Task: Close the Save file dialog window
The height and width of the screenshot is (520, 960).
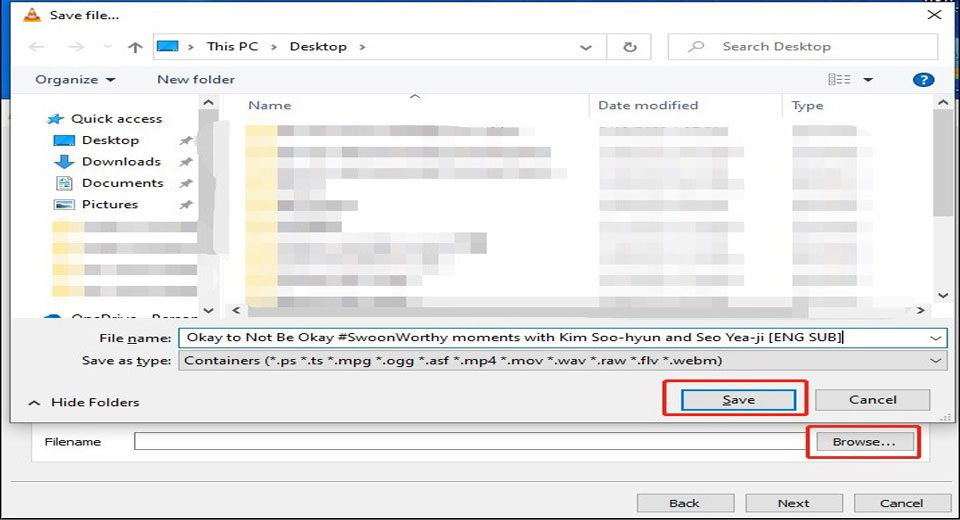Action: (x=934, y=15)
